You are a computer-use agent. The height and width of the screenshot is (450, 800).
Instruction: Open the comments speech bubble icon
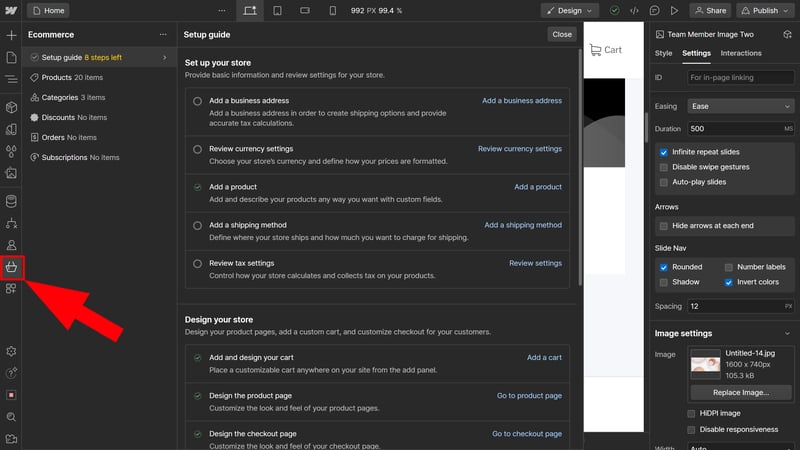(655, 10)
